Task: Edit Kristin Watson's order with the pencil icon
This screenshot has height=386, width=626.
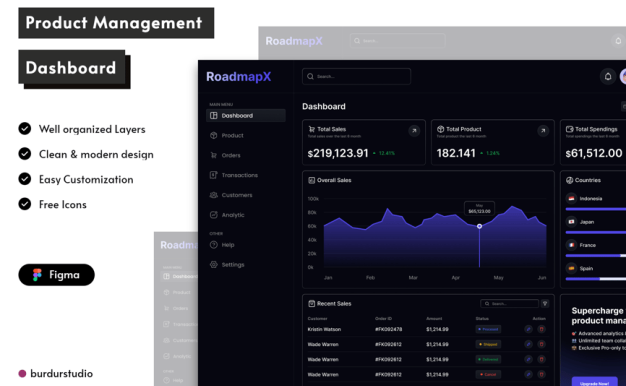Action: [x=528, y=329]
